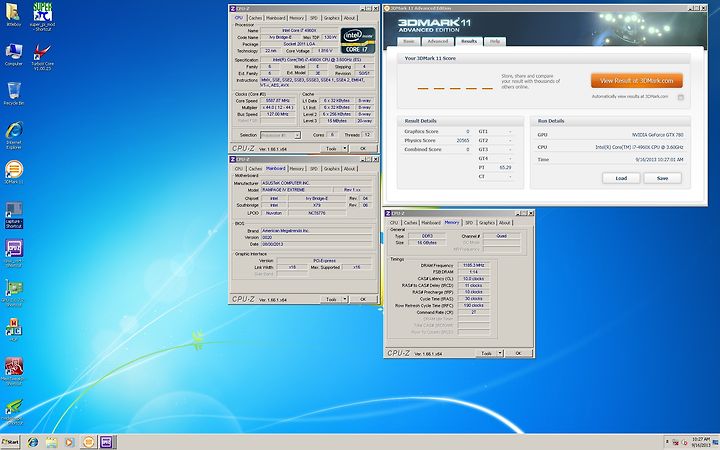Screen dimensions: 720x450
Task: Click OK in the top CPU-Z window
Action: [x=363, y=148]
